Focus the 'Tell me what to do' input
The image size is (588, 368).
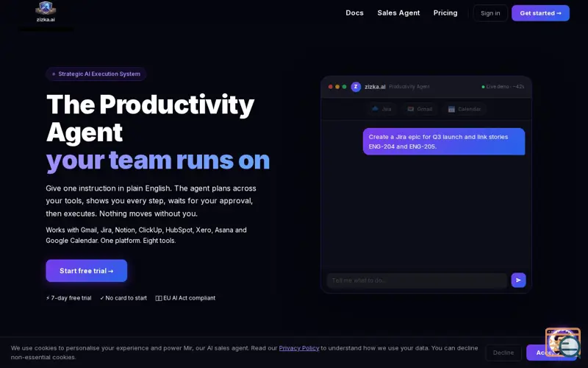(x=417, y=280)
